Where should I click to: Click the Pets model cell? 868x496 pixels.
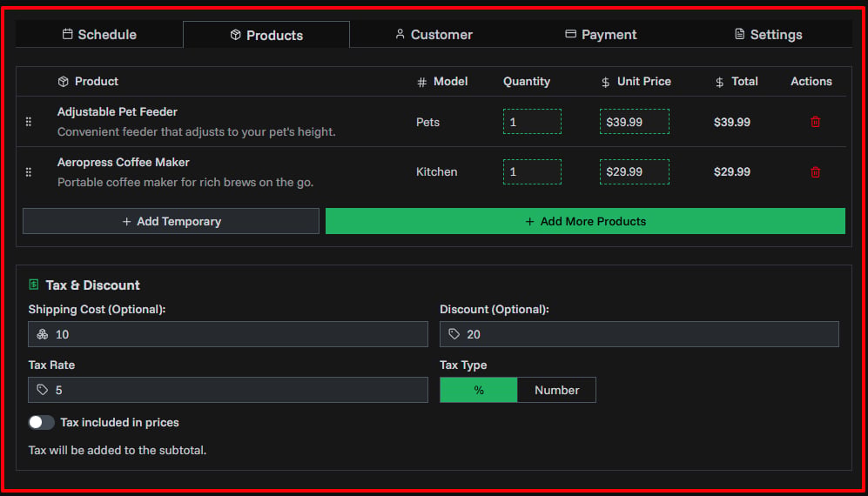pos(428,122)
